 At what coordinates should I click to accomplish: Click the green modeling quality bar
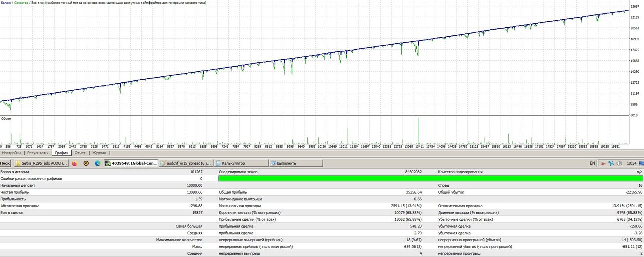click(430, 178)
